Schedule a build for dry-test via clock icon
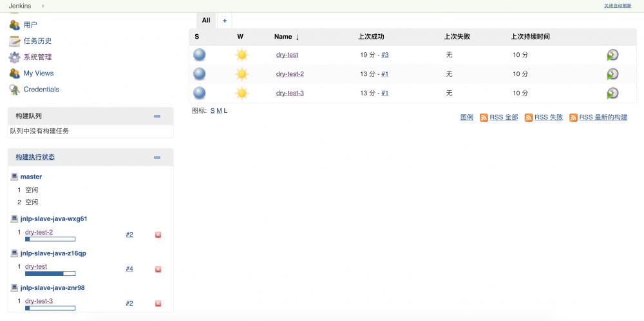Image resolution: width=644 pixels, height=321 pixels. (612, 55)
